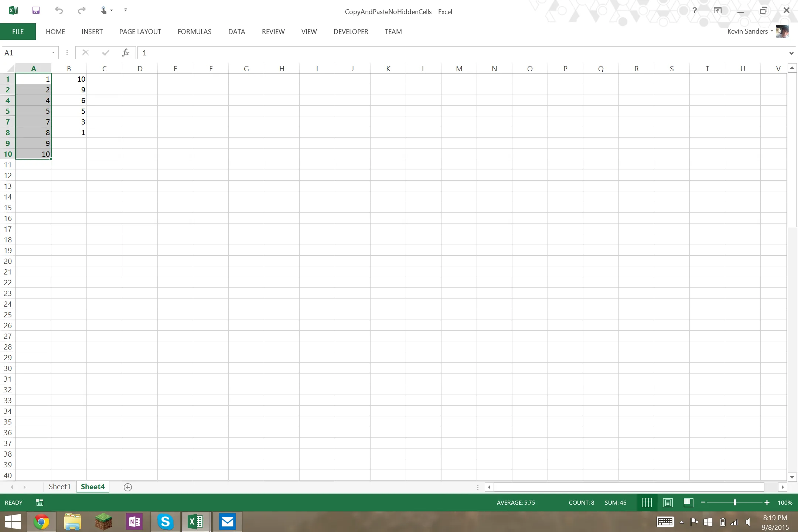
Task: Click the macro recording icon in status bar
Action: [x=40, y=502]
